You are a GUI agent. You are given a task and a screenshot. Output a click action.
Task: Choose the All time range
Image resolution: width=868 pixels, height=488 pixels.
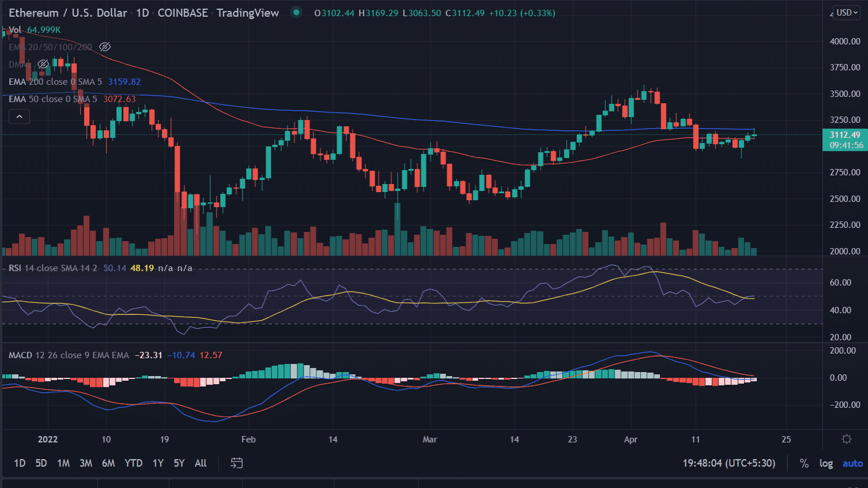[201, 463]
